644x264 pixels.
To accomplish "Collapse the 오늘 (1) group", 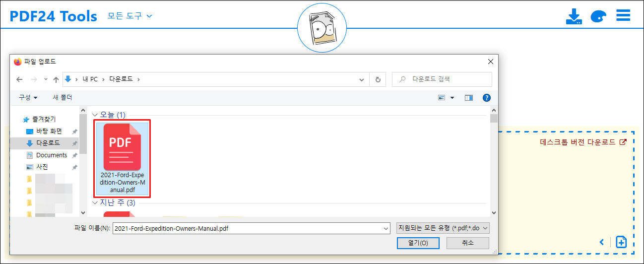I will 95,115.
